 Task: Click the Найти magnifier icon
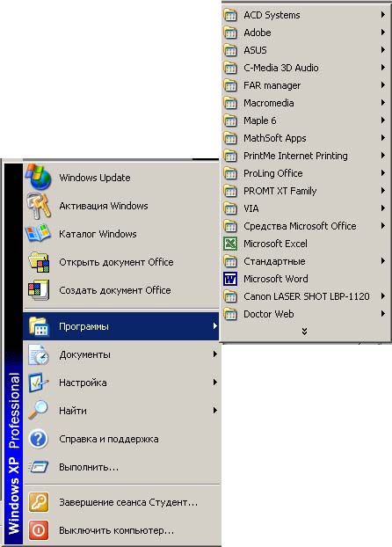coord(38,410)
